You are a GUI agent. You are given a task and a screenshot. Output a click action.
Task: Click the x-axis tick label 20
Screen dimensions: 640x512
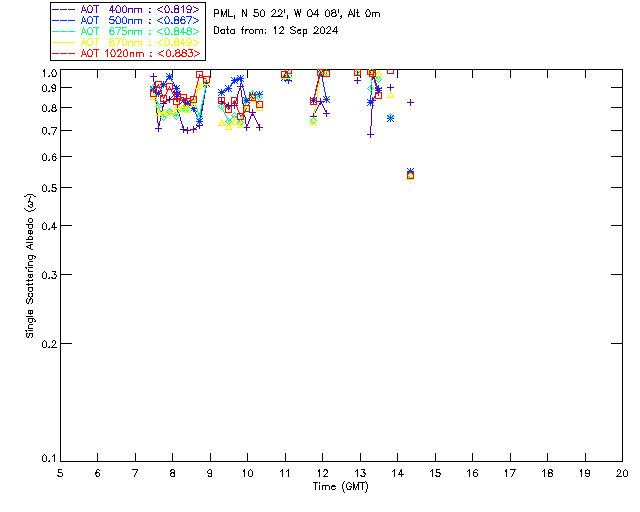tap(622, 472)
